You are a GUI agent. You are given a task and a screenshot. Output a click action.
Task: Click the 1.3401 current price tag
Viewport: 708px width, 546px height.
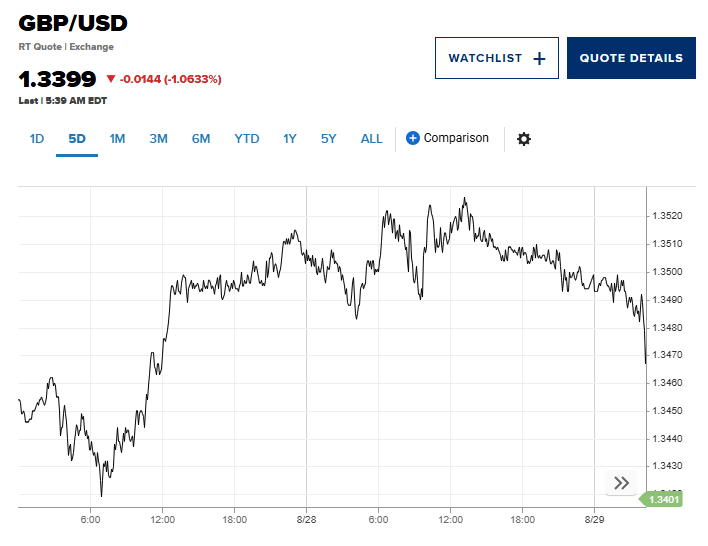(x=664, y=500)
